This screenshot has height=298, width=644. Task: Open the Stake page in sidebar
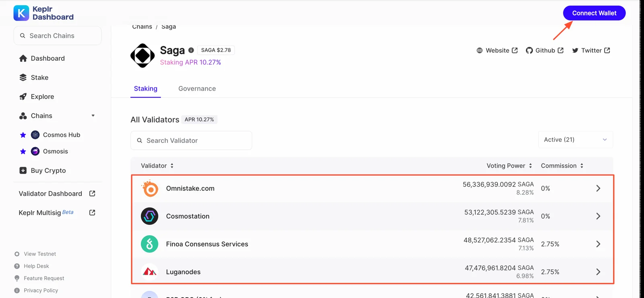[x=34, y=77]
